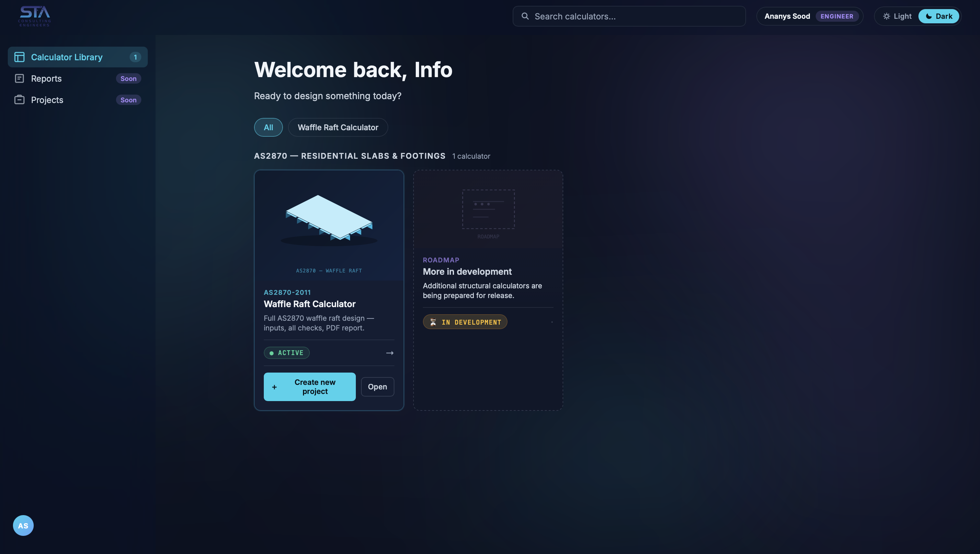Click the IN DEVELOPMENT status badge

(x=465, y=322)
